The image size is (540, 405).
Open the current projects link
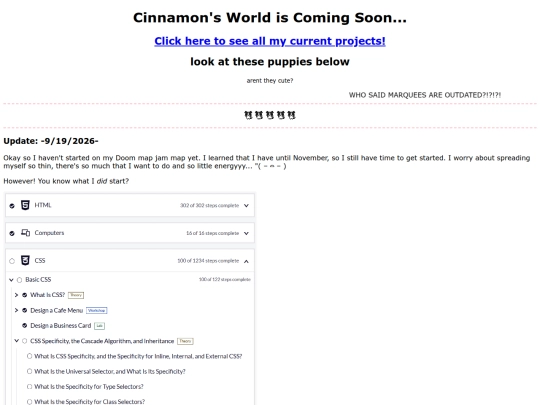click(270, 41)
